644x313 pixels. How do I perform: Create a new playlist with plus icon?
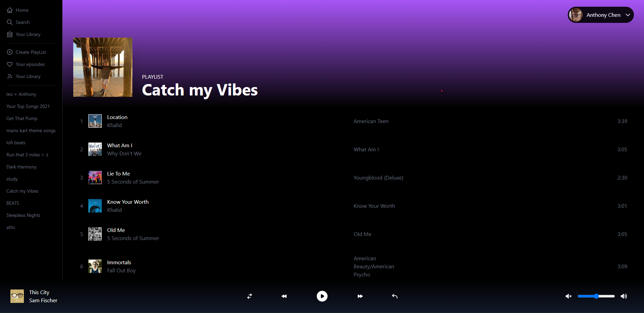(9, 52)
